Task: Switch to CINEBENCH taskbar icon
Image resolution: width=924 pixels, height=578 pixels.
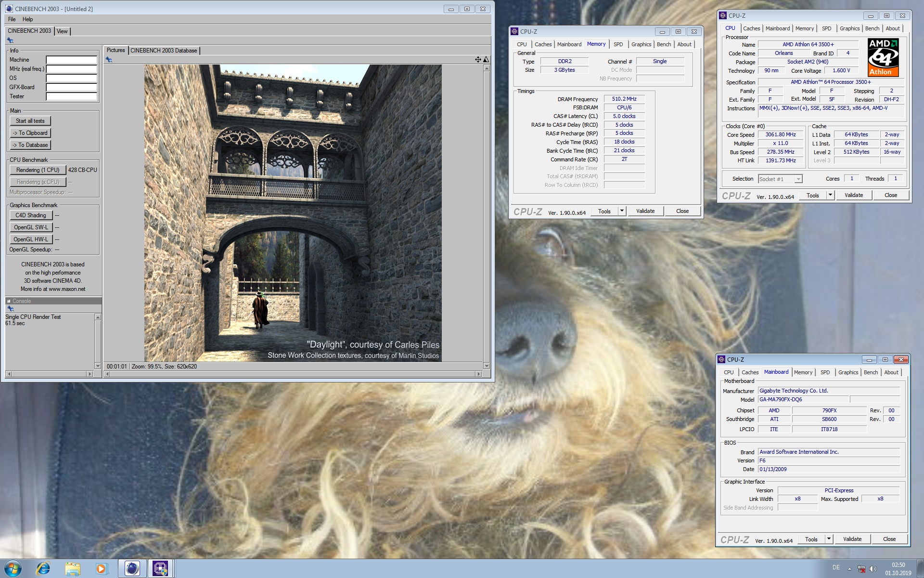Action: click(x=132, y=569)
